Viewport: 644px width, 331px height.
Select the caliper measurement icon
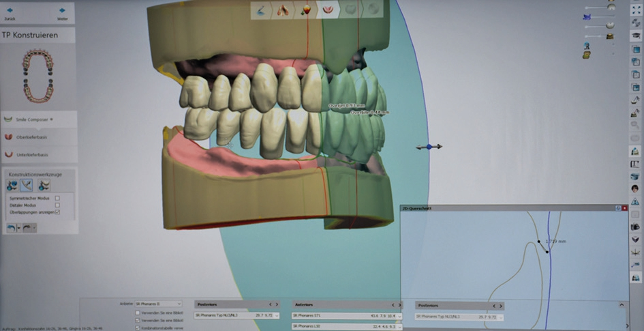coord(635,164)
